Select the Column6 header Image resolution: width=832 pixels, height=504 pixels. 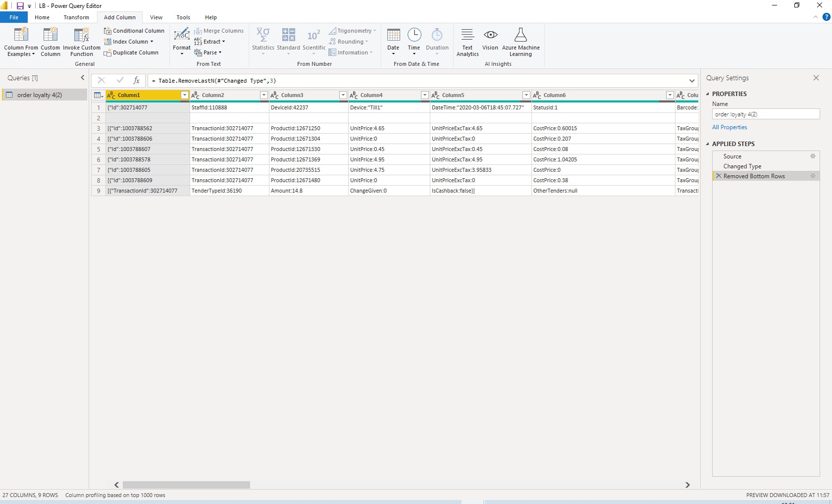point(603,95)
